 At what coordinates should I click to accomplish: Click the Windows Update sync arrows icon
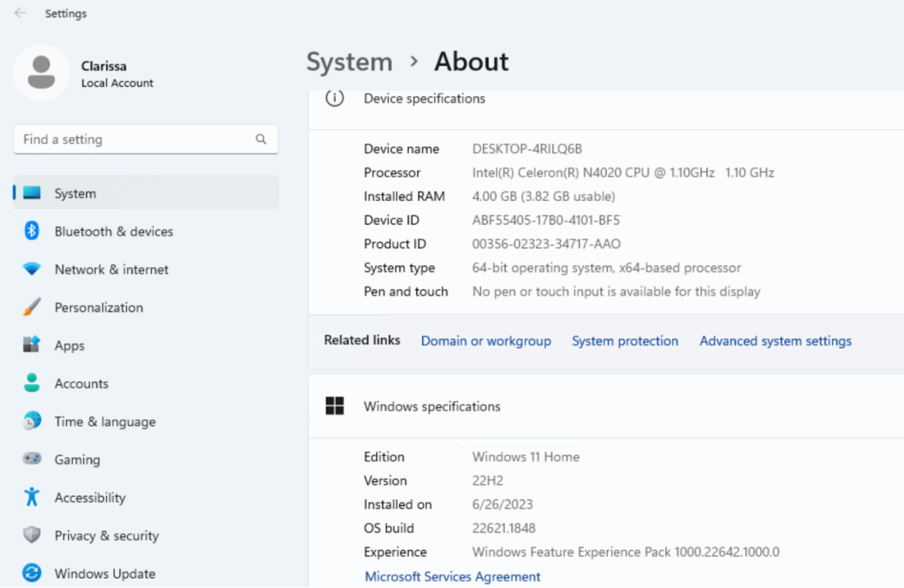[x=31, y=573]
